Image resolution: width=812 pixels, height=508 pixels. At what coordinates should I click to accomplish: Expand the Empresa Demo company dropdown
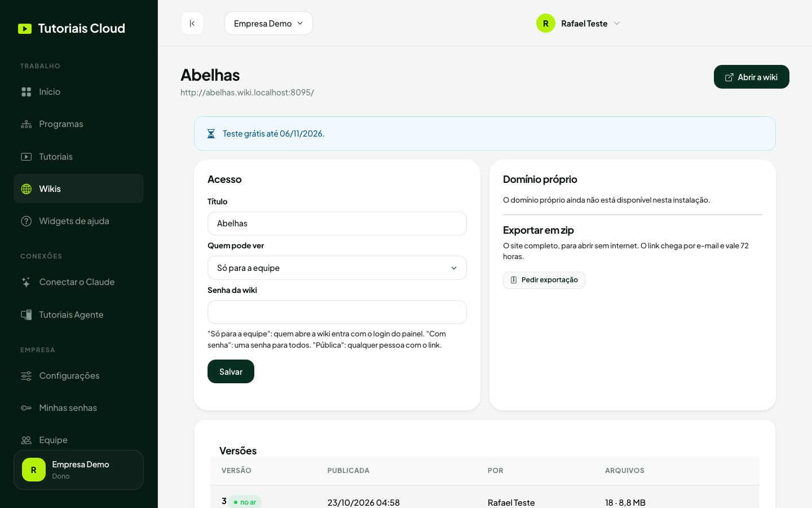tap(268, 23)
